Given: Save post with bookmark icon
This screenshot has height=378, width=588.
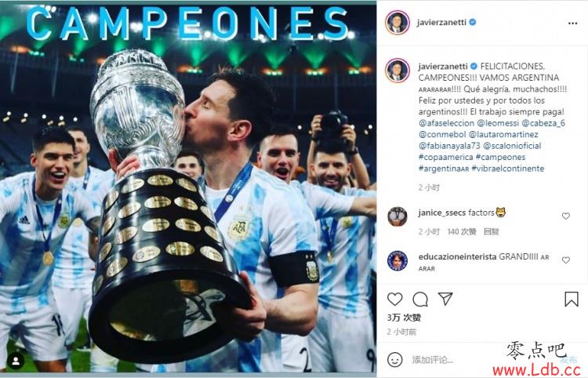Looking at the screenshot, I should (571, 299).
